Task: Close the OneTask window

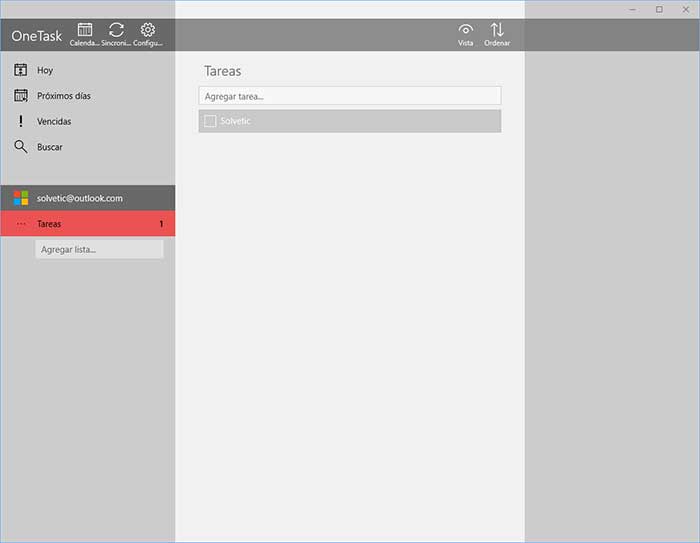Action: [686, 9]
